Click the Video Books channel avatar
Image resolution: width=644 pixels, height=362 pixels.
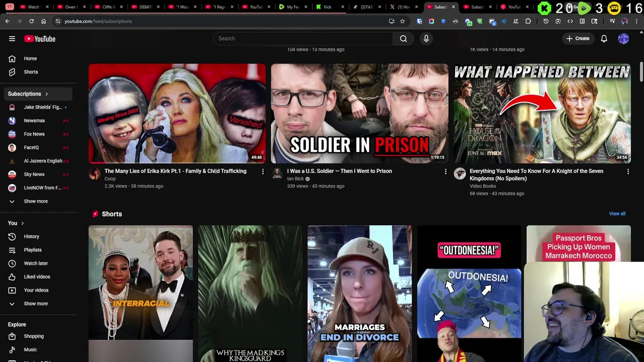click(459, 174)
